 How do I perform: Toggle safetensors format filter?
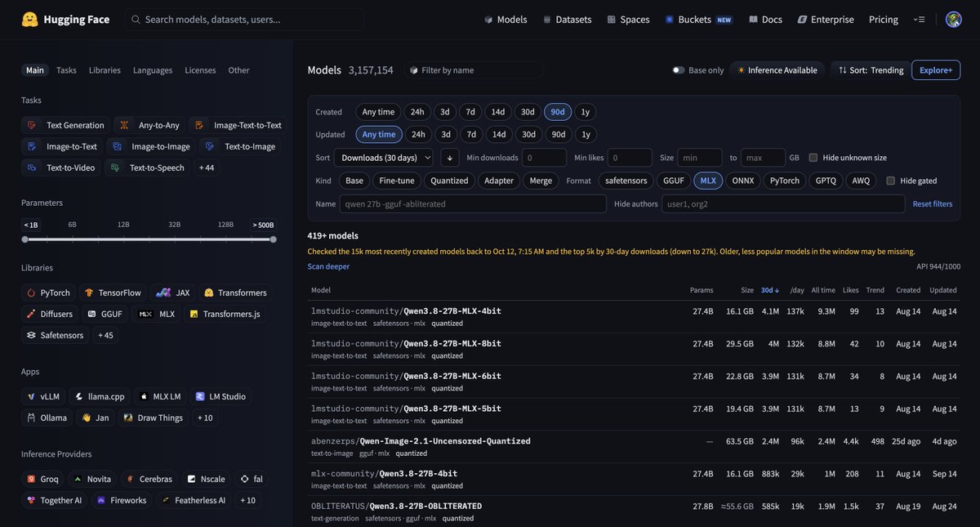[x=626, y=181]
